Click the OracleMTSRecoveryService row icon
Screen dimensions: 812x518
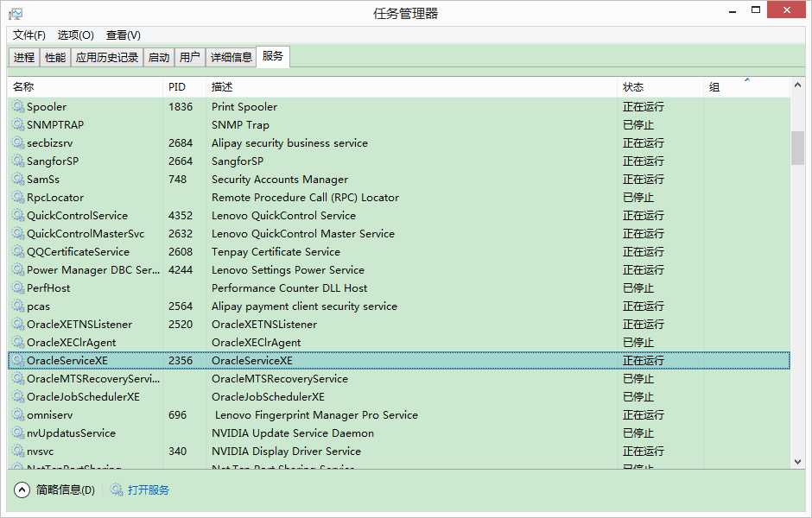click(19, 378)
